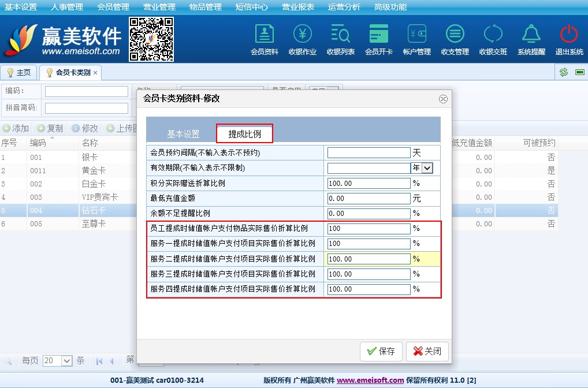Visit the www.emeisoft.com footer link
The width and height of the screenshot is (588, 388).
pos(370,380)
